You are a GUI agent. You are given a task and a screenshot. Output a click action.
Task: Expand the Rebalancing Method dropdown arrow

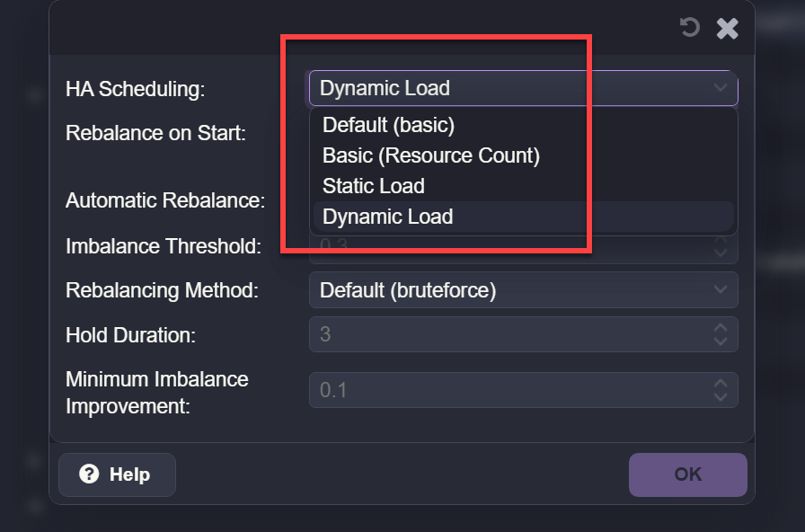pos(721,289)
